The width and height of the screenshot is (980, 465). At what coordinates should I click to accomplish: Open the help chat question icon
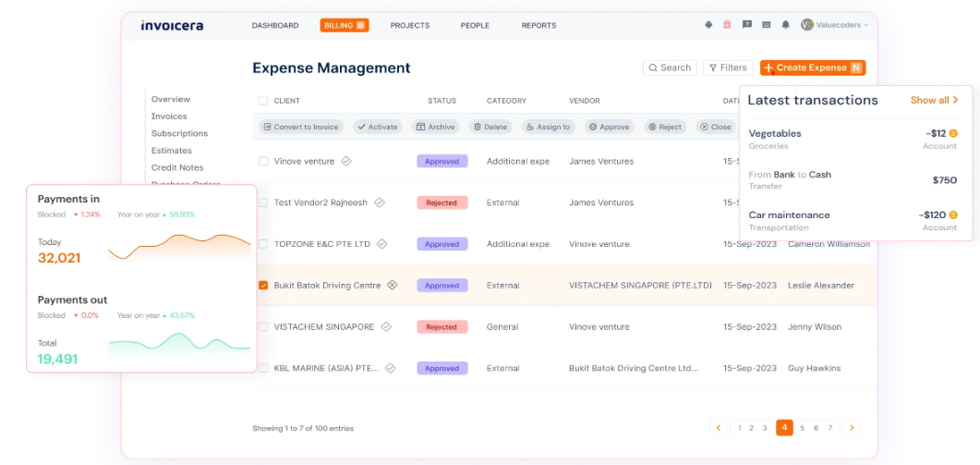[x=747, y=25]
